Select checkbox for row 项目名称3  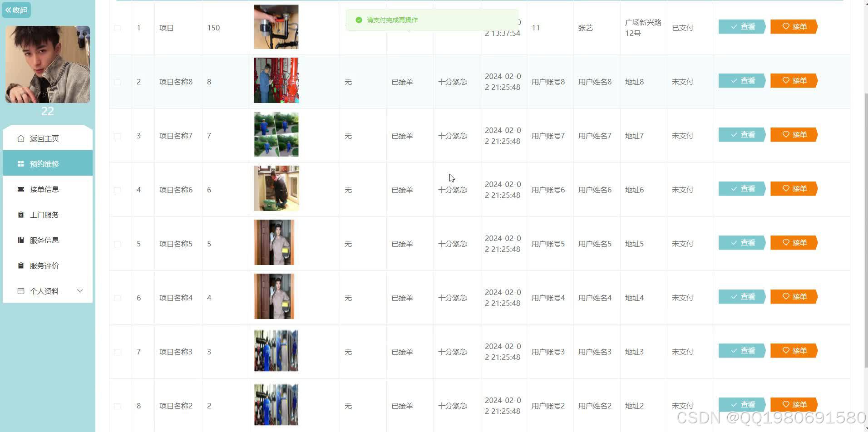click(117, 352)
